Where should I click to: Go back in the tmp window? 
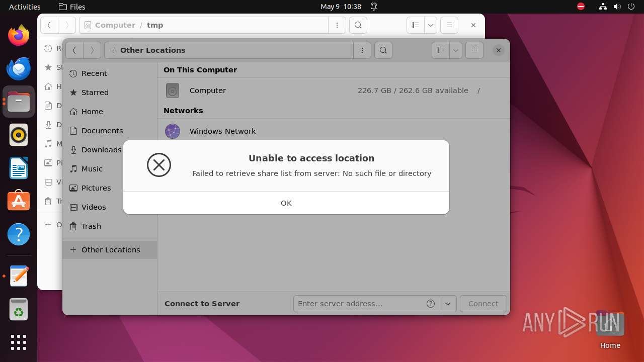pos(49,25)
